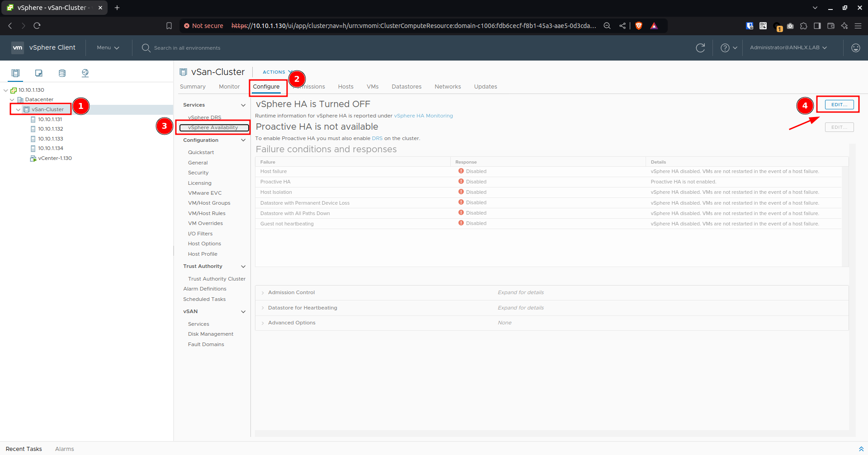Open the Administrator@ANHLX.LAB user dropdown

(x=788, y=47)
